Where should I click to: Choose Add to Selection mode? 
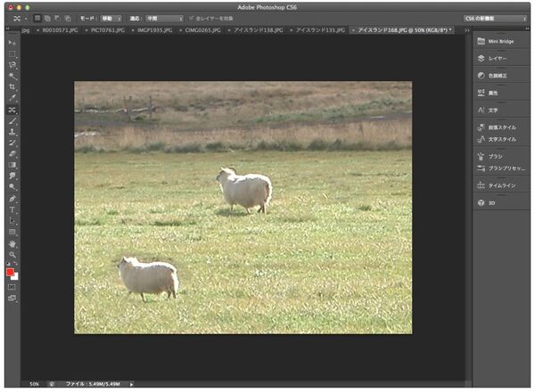[x=47, y=18]
